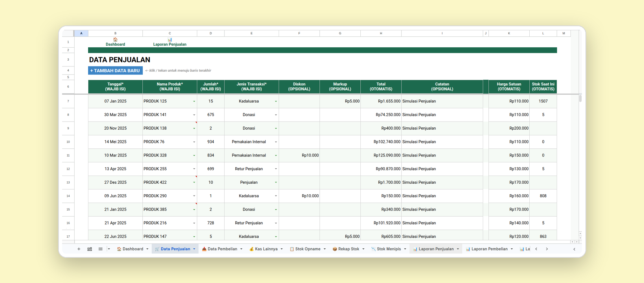Select total cell Rp101.920.000
This screenshot has width=644, height=283.
tap(381, 223)
